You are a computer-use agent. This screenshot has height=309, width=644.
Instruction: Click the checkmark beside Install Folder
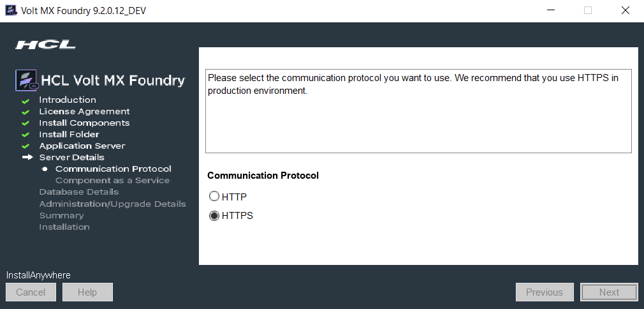(x=26, y=135)
